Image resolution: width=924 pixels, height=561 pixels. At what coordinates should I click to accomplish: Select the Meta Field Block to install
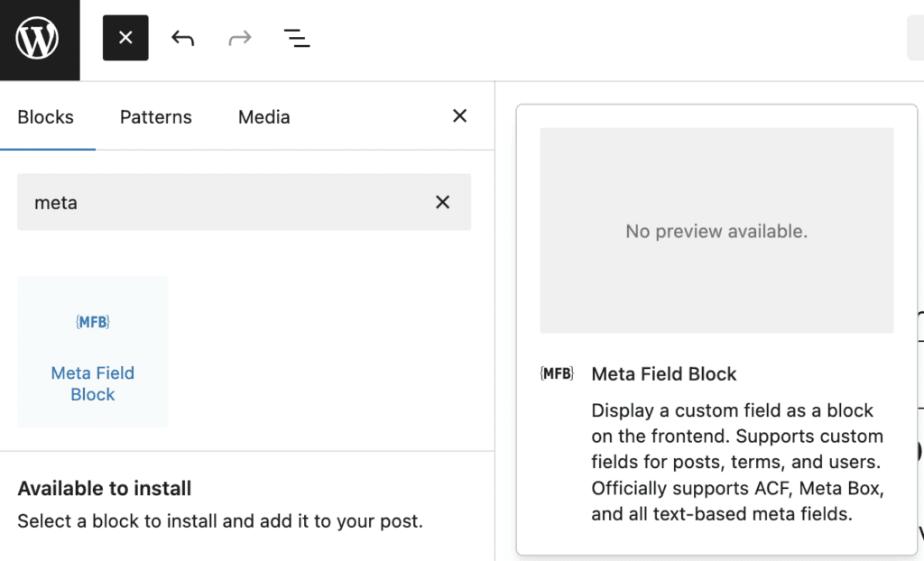pos(92,352)
